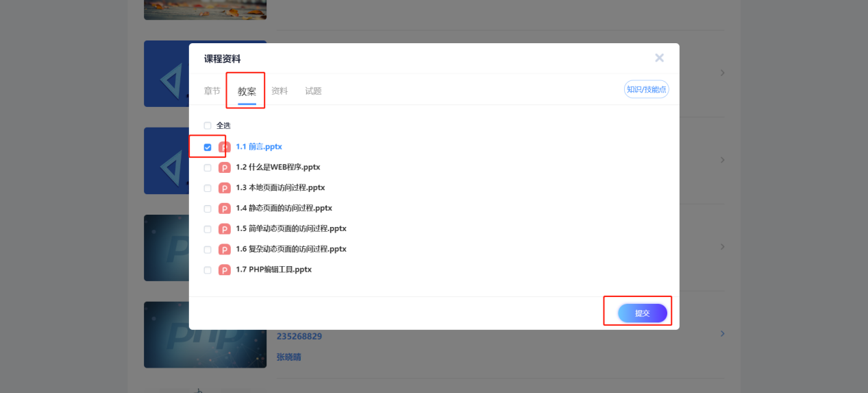Uncheck the 1.1 前言.pptx checkbox
Viewport: 868px width, 393px height.
click(208, 147)
